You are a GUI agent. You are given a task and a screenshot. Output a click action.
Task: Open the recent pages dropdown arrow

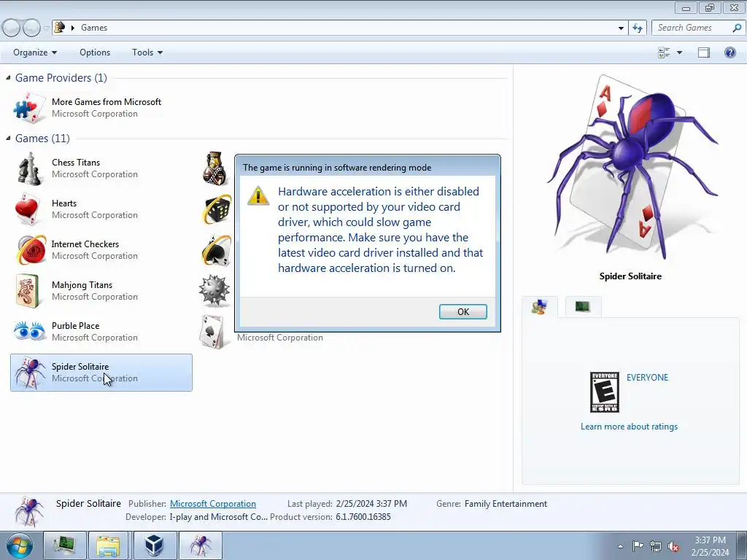[46, 28]
